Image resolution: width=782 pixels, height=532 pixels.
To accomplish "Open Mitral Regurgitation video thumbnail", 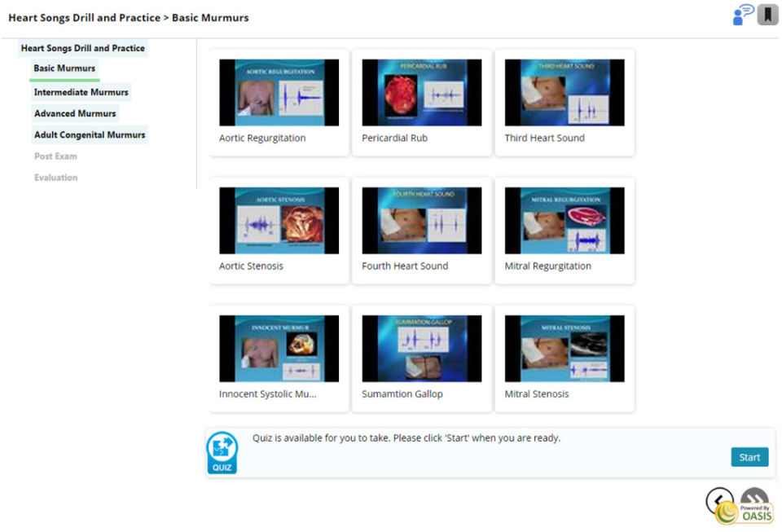I will [x=564, y=221].
